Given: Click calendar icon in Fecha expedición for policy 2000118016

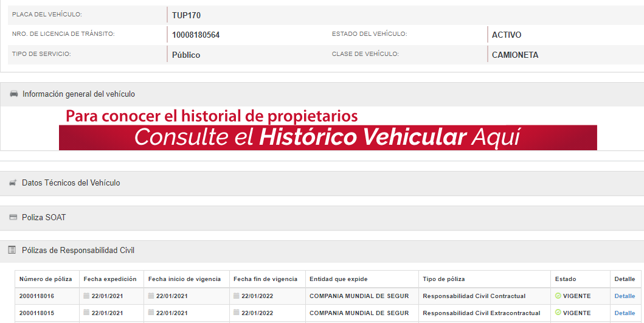Looking at the screenshot, I should pyautogui.click(x=87, y=296).
